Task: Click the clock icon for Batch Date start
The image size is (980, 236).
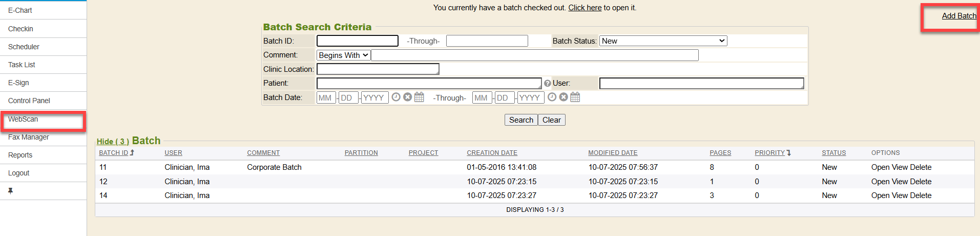Action: click(x=396, y=97)
